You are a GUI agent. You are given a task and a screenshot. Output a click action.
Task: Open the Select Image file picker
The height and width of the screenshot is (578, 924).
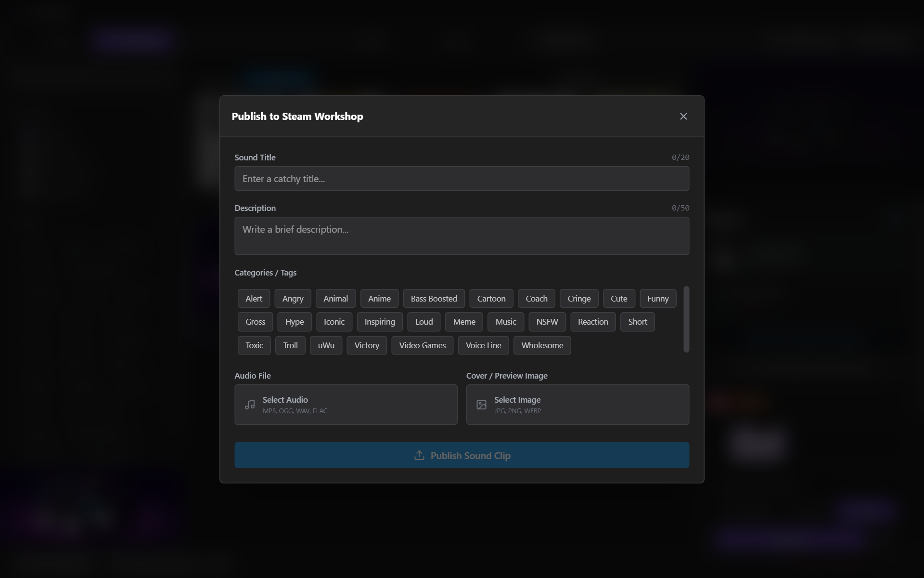(x=577, y=405)
